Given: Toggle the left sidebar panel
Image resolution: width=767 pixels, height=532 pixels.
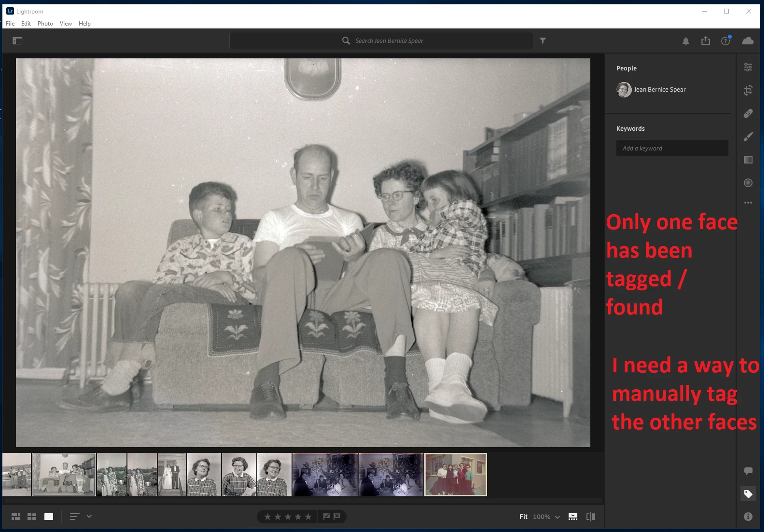Looking at the screenshot, I should 17,41.
